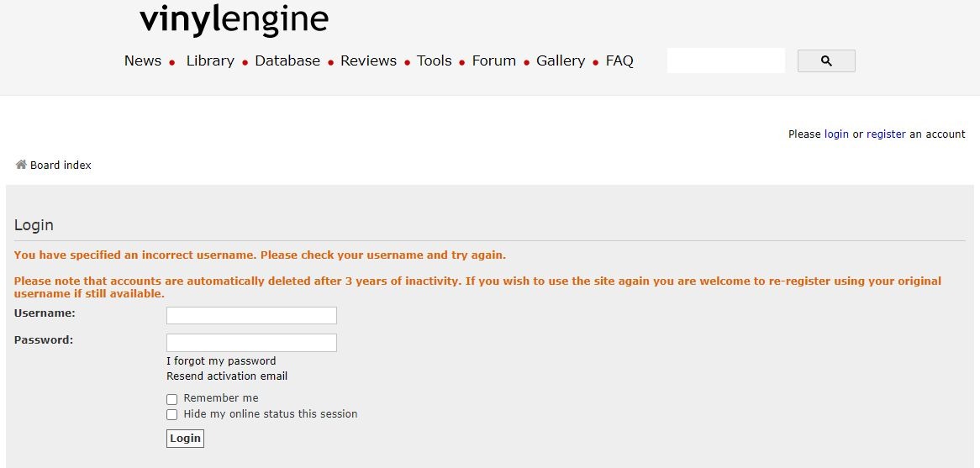Focus the Password input field
Screen dimensions: 980x468
pyautogui.click(x=251, y=343)
